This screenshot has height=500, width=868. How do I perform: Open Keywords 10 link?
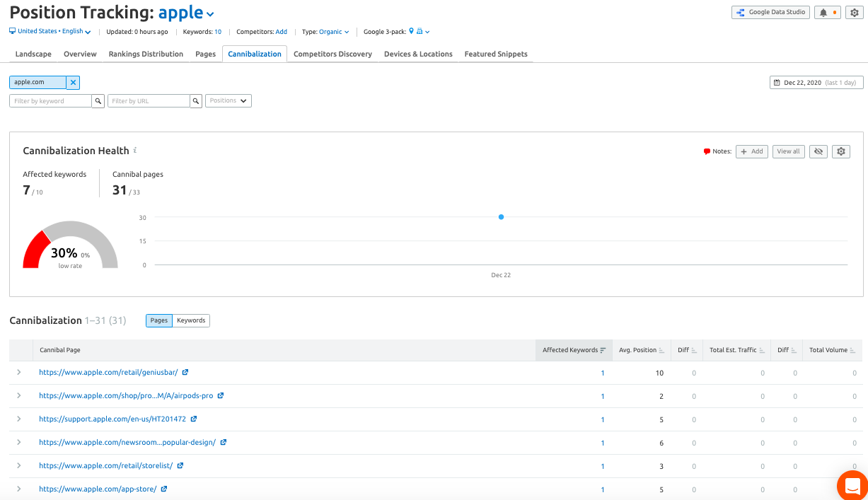click(218, 32)
